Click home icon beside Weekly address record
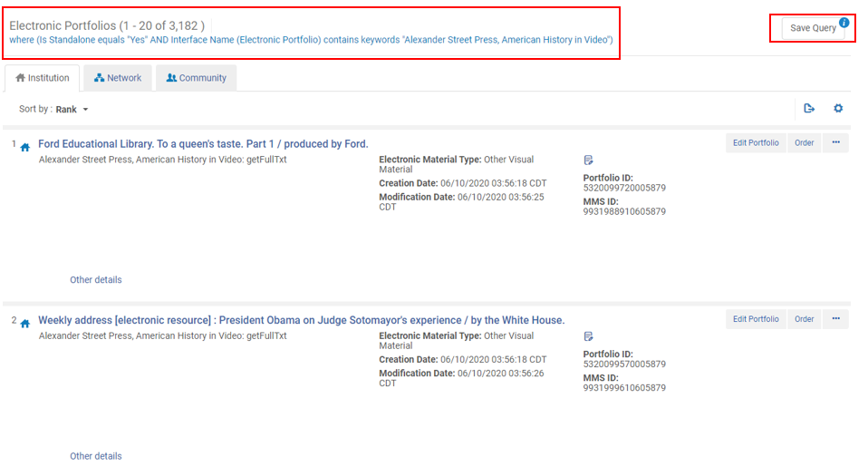Viewport: 868px width, 476px height. pos(25,323)
